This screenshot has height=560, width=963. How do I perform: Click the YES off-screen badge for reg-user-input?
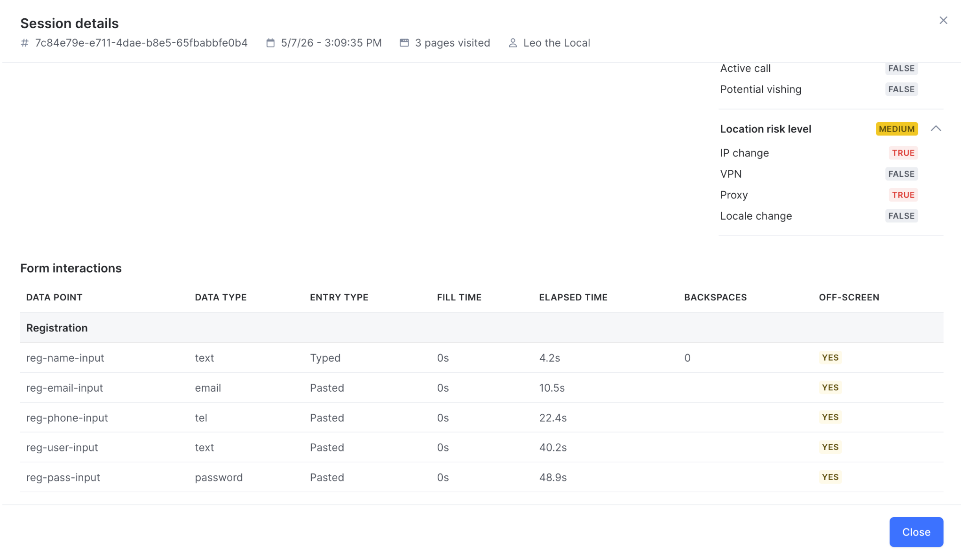tap(830, 447)
